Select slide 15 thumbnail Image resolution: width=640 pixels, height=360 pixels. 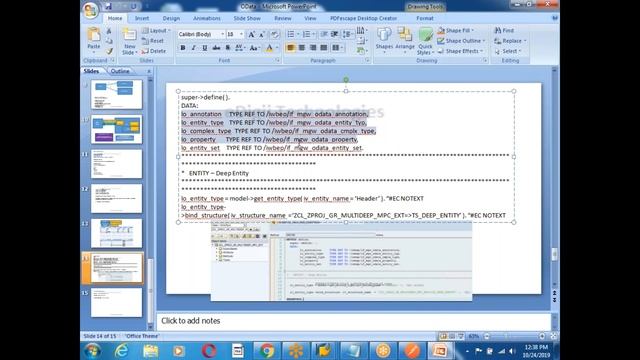116,302
